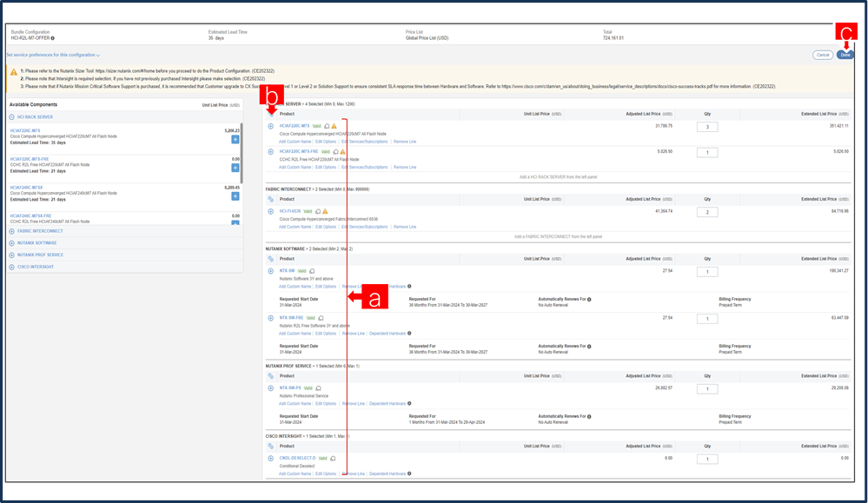Click the support icon next to NTX-SW-PS
This screenshot has height=503, width=868.
tap(318, 388)
